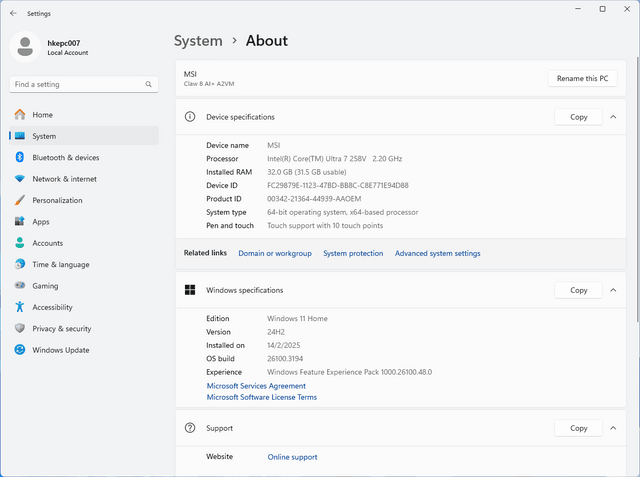This screenshot has width=640, height=477.
Task: Click the Windows logo beside Windows specifications
Action: [x=190, y=290]
